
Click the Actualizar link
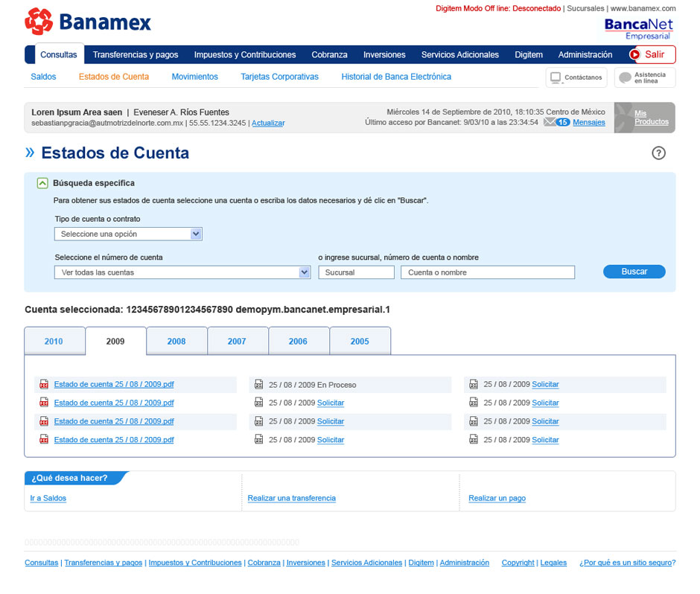(x=268, y=123)
